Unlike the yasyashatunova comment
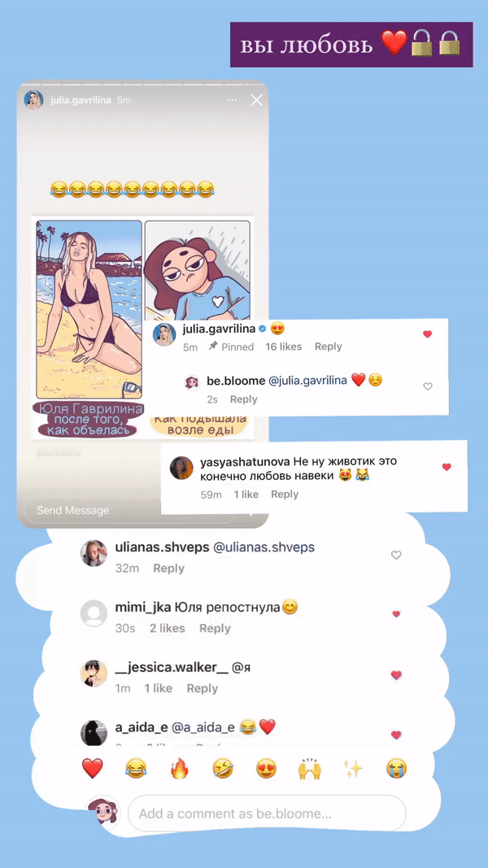Viewport: 488px width, 868px height. [447, 467]
